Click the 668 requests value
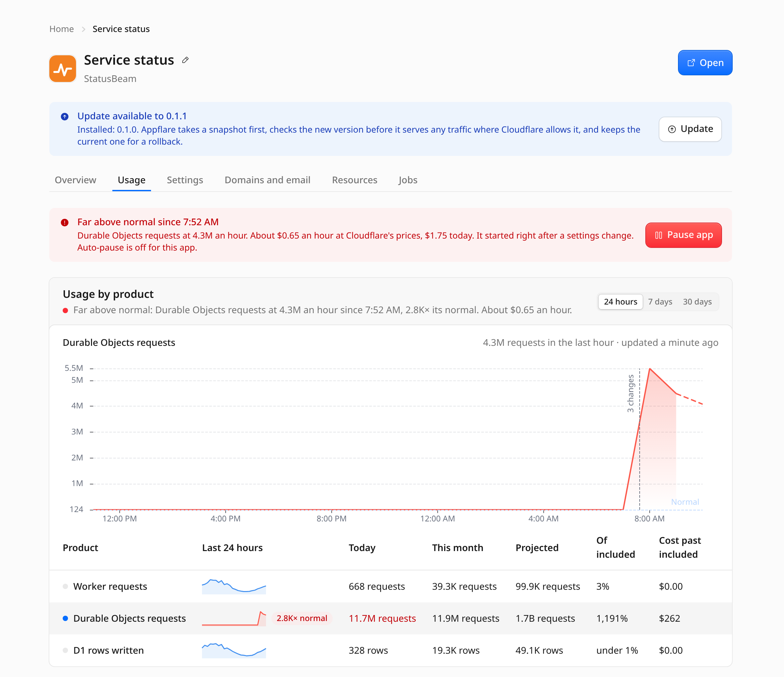784x677 pixels. click(377, 587)
